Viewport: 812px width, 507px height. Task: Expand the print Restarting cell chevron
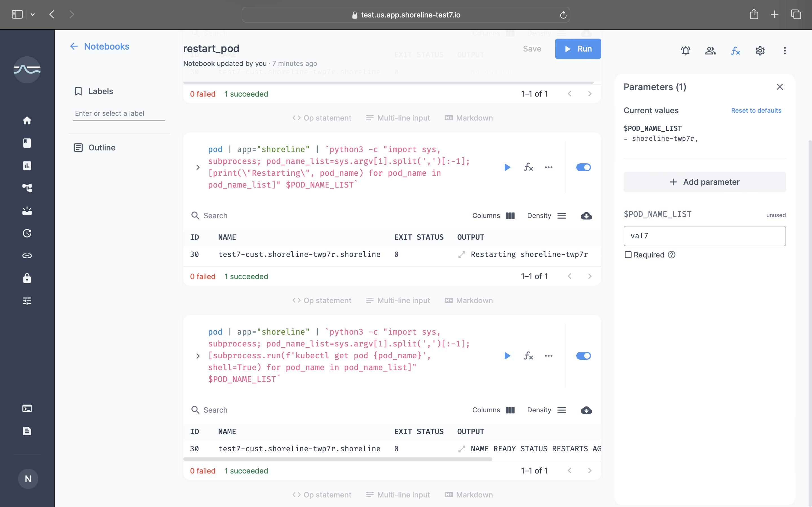click(198, 167)
